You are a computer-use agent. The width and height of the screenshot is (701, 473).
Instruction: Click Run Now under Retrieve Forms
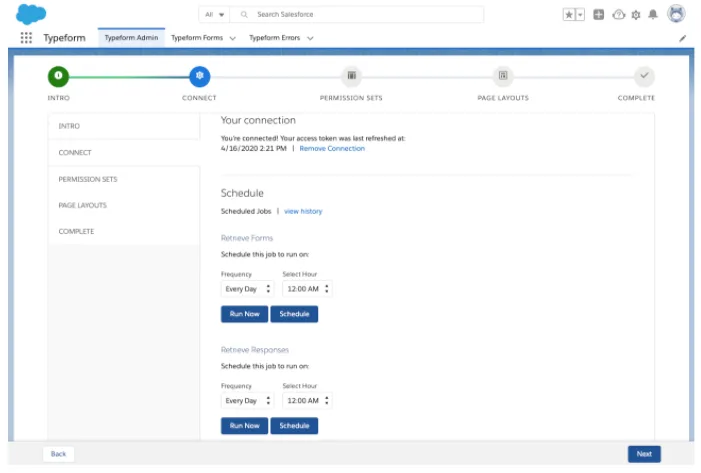coord(245,314)
